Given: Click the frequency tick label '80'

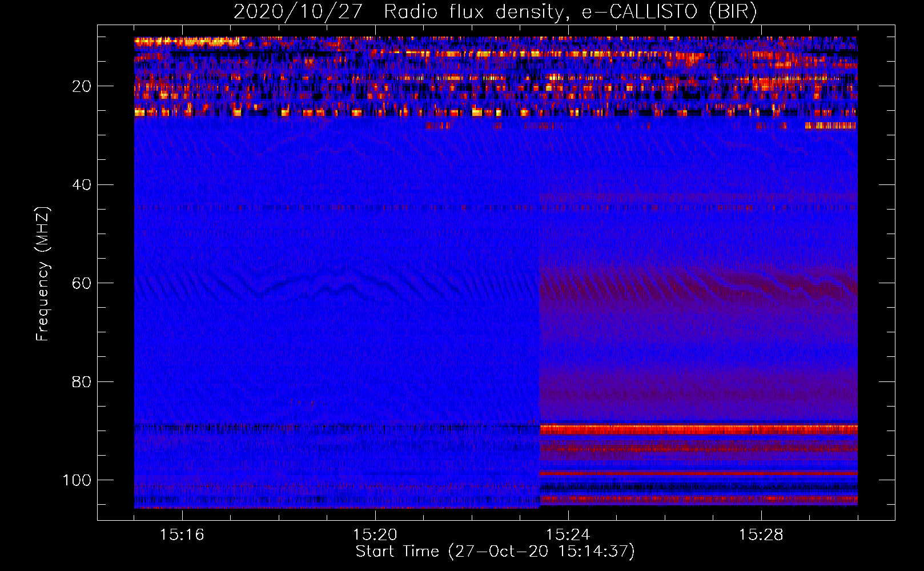Looking at the screenshot, I should [x=82, y=381].
